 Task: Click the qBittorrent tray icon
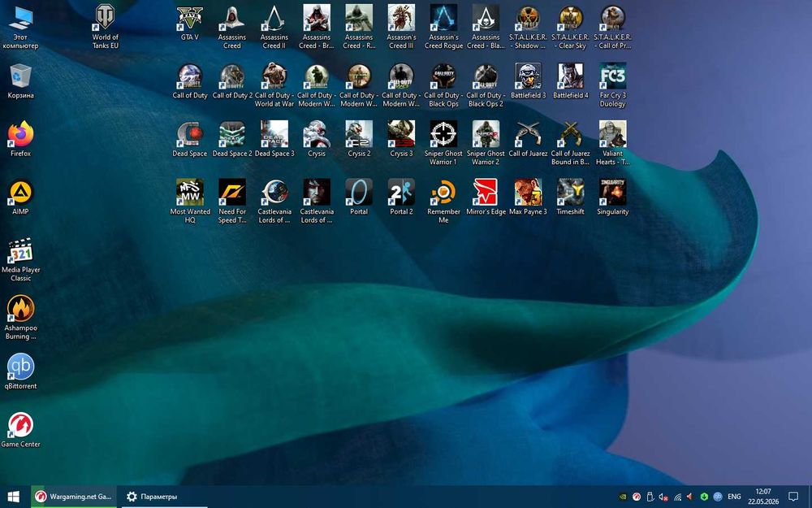718,497
